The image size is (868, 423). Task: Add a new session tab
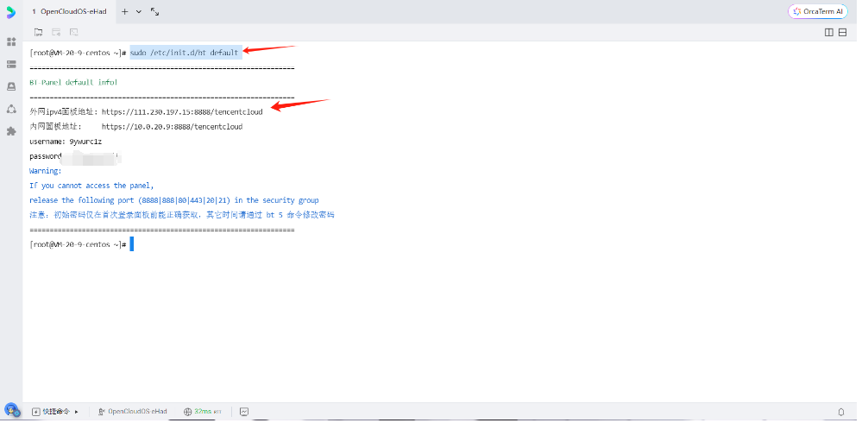click(124, 11)
